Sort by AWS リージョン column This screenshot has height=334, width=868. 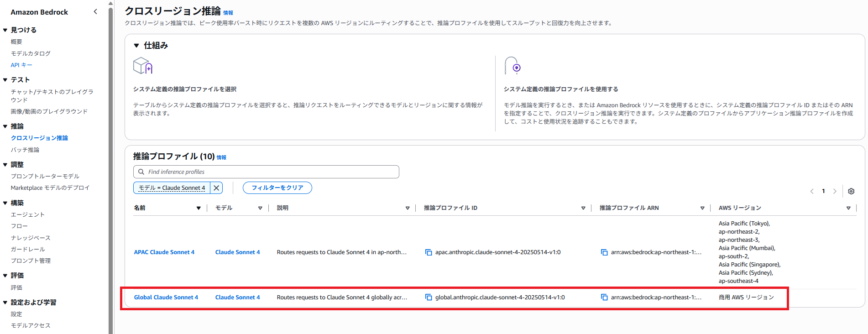pyautogui.click(x=848, y=208)
